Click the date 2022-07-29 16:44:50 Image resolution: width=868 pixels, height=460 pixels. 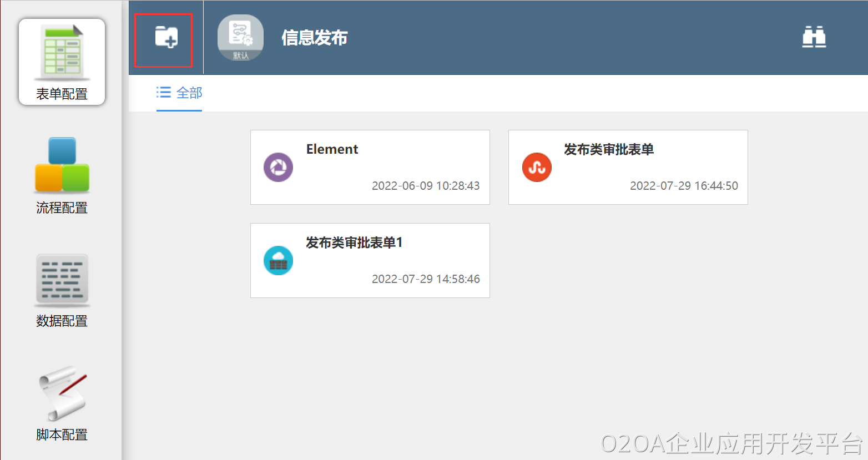[684, 186]
